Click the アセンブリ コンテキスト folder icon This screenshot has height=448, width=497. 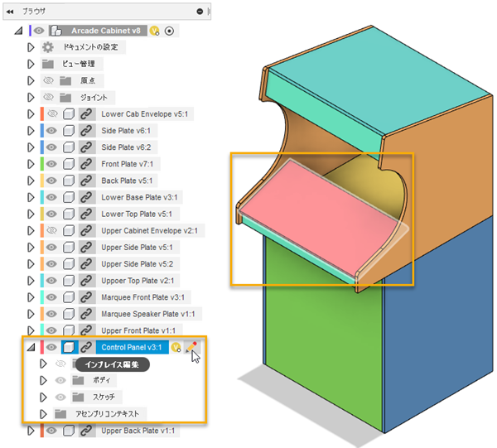point(60,414)
